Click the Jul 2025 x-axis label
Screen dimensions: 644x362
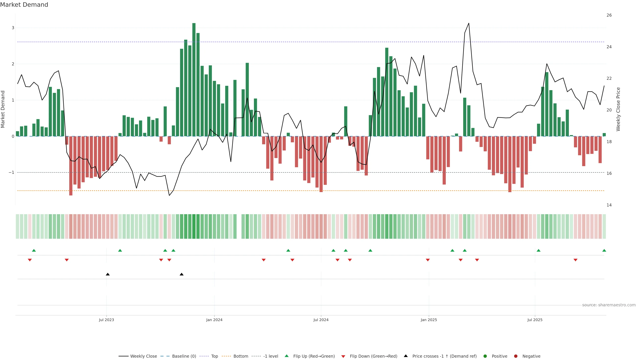coord(535,320)
